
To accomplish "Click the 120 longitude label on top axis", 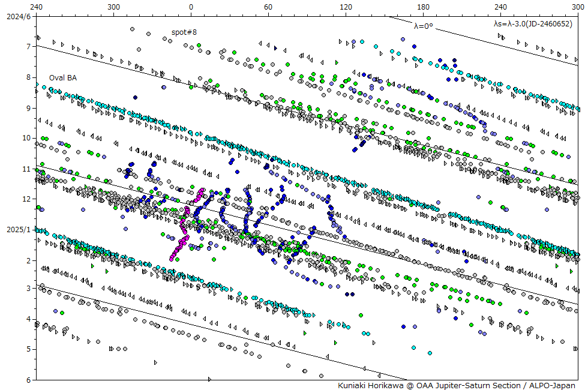I will (346, 6).
